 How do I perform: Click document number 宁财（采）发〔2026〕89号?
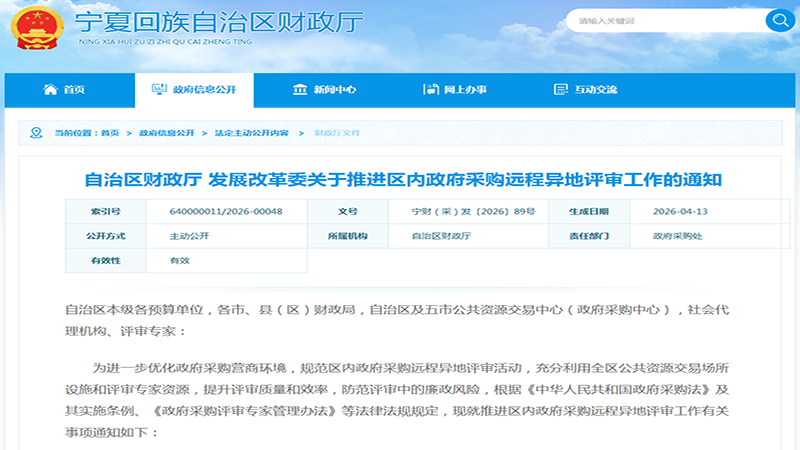click(x=473, y=211)
